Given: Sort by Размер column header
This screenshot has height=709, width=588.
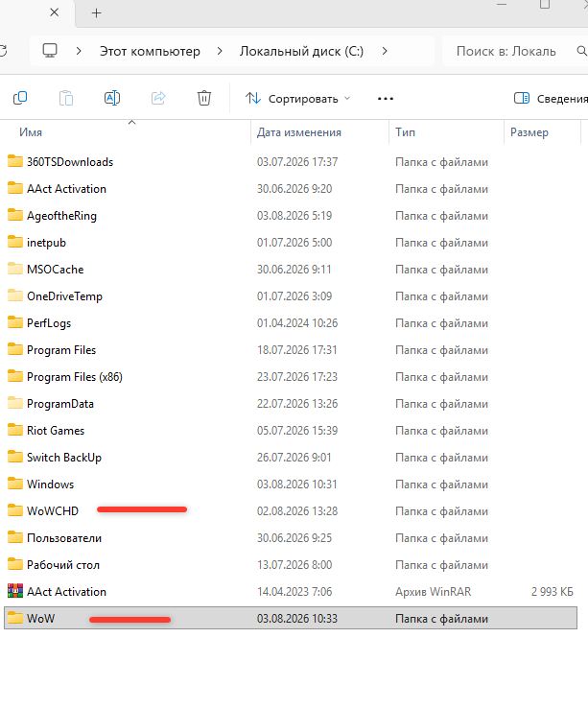Looking at the screenshot, I should click(529, 132).
